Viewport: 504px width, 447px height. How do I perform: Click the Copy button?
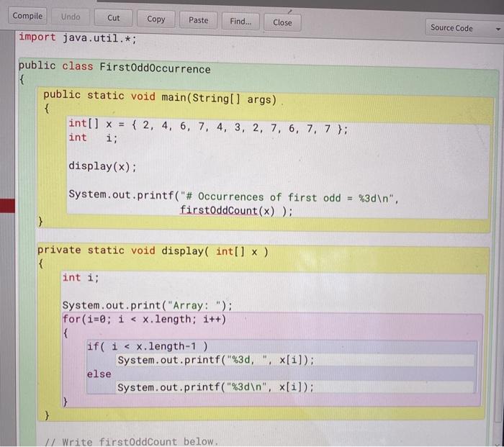[x=156, y=19]
